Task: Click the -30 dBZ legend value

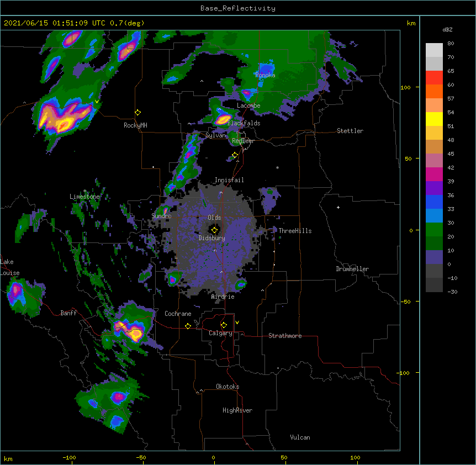Action: coord(452,292)
